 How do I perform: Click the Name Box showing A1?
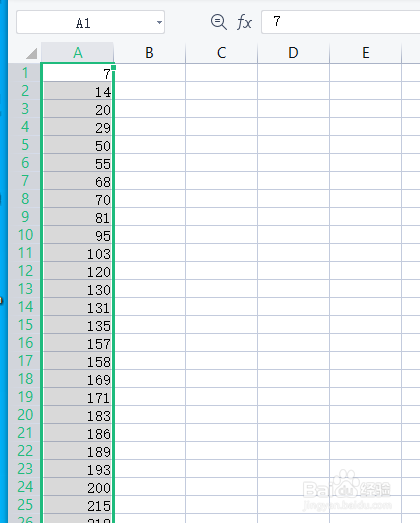(90, 22)
